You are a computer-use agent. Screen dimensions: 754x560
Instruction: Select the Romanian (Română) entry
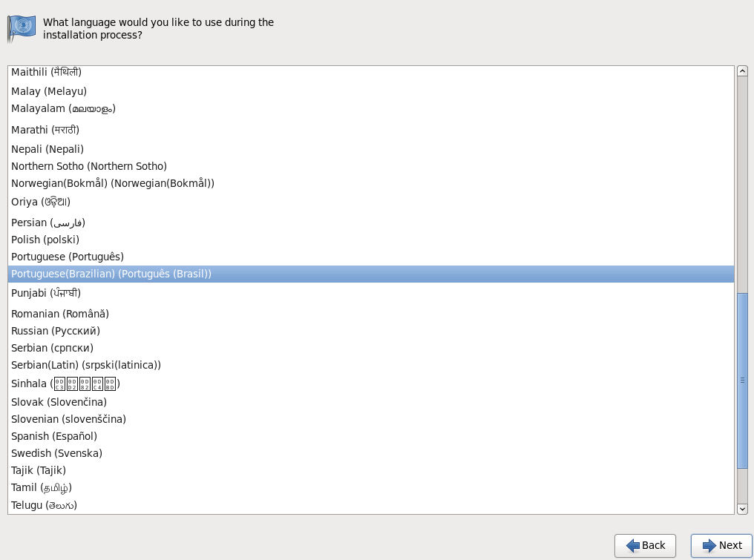60,314
